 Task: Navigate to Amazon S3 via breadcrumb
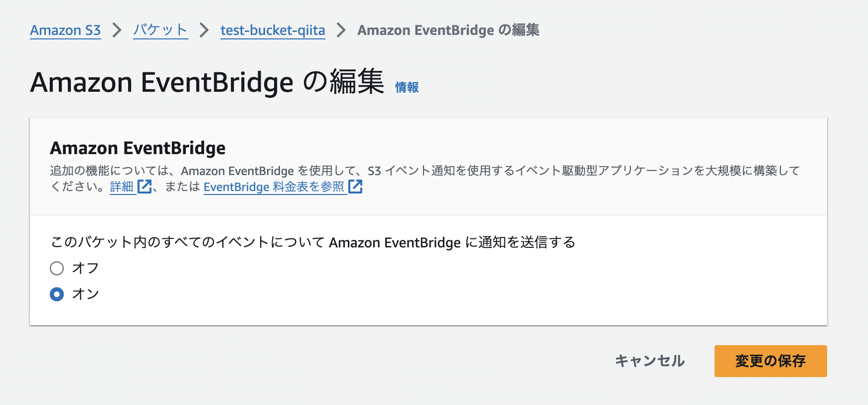(65, 30)
